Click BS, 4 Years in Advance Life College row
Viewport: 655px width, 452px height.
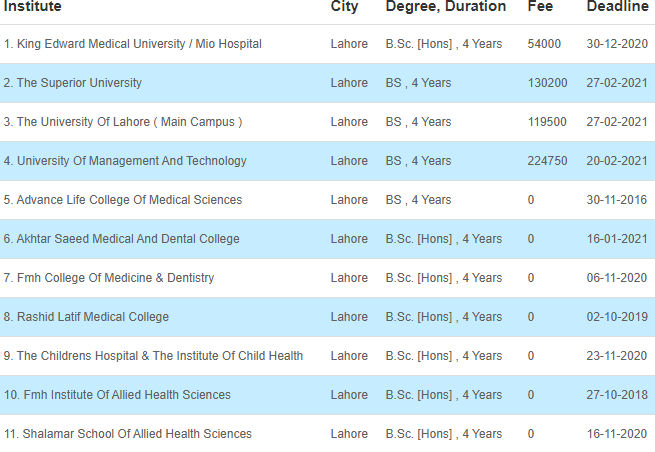click(418, 200)
